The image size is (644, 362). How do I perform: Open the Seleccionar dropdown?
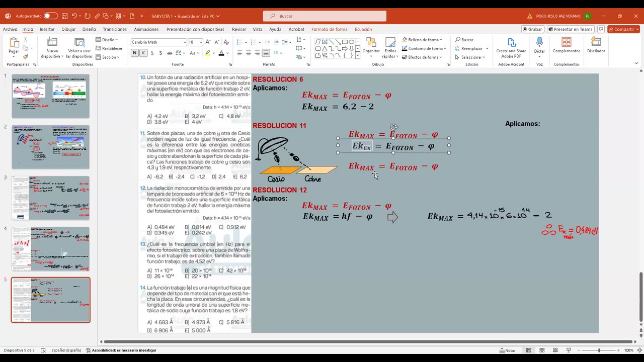pos(470,57)
